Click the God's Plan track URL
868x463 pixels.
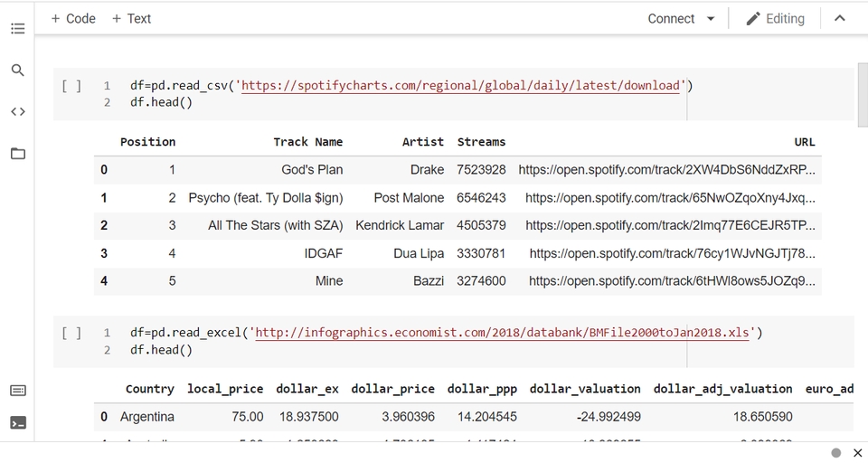(x=666, y=170)
